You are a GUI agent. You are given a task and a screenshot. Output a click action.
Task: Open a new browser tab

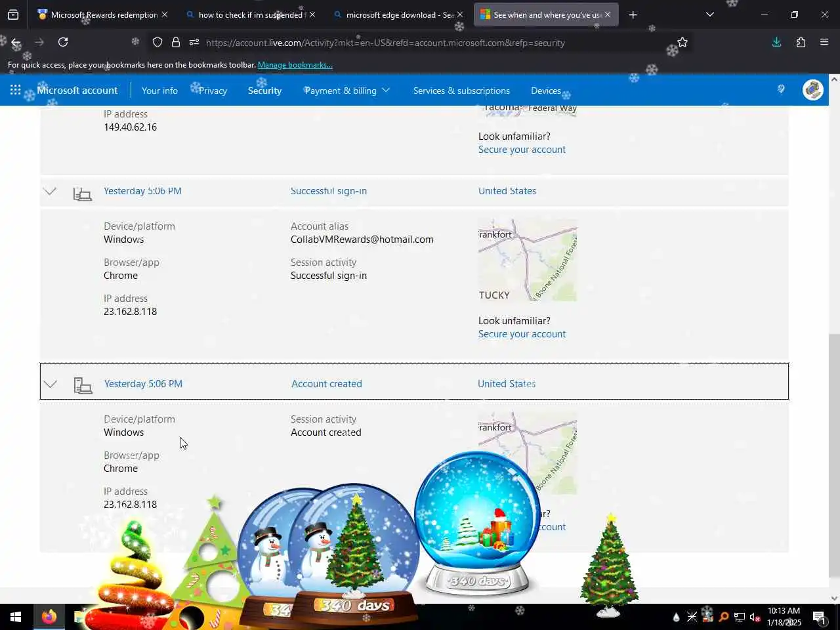pyautogui.click(x=633, y=14)
